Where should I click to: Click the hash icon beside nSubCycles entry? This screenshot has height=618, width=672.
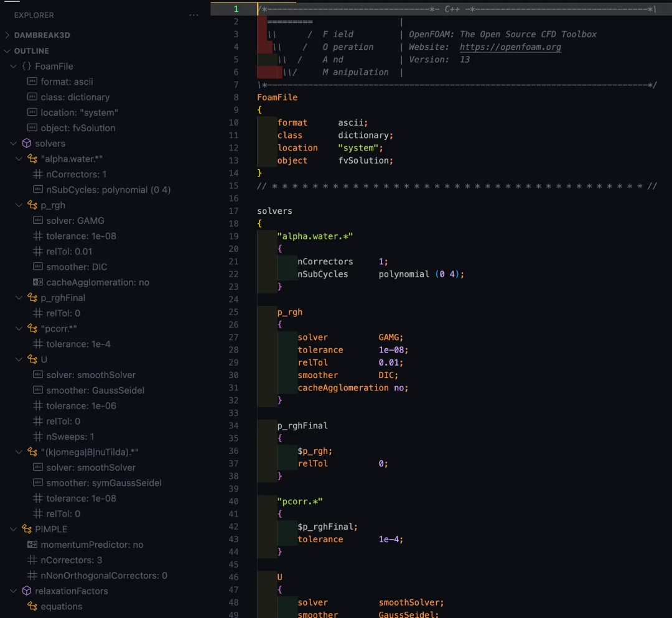[37, 190]
